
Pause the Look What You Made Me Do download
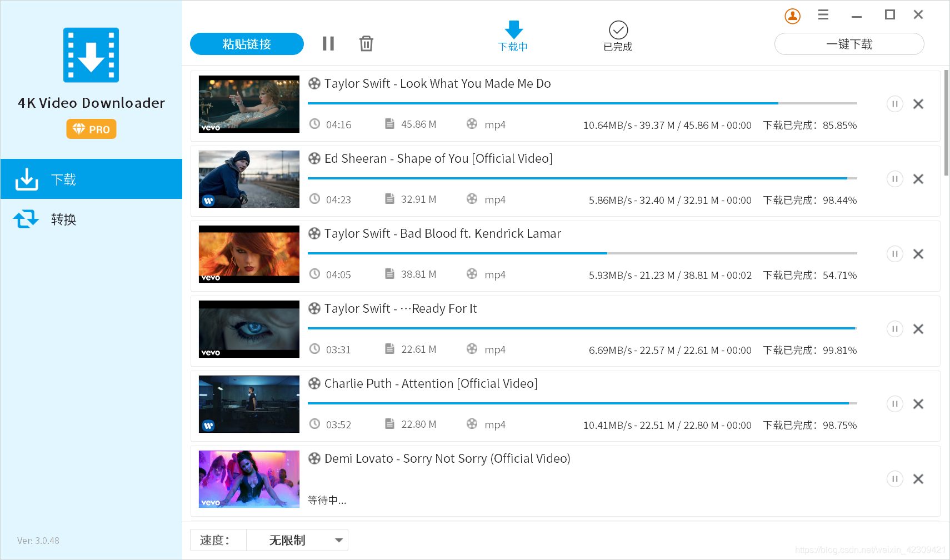[894, 104]
